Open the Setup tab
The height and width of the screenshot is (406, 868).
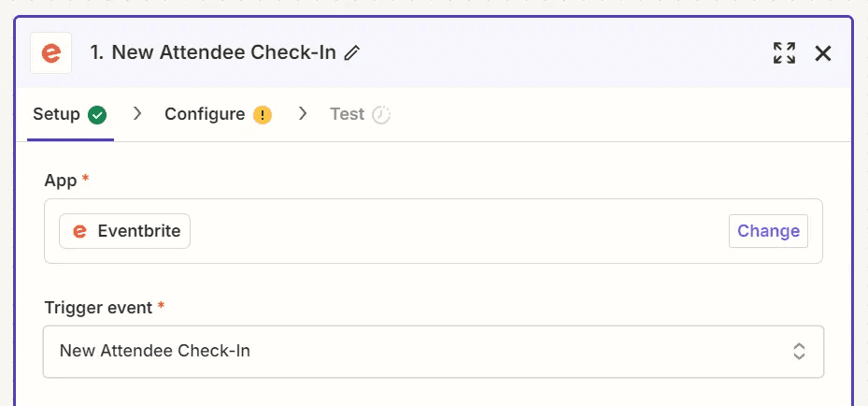click(x=70, y=115)
